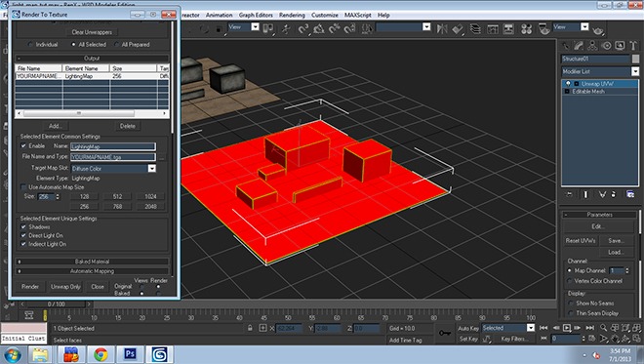This screenshot has height=364, width=644.
Task: Click the Go to End playback button
Action: pos(589,328)
